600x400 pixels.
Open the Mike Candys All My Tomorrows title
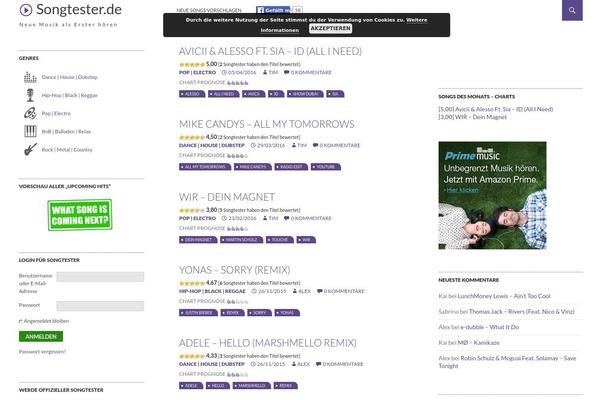267,124
